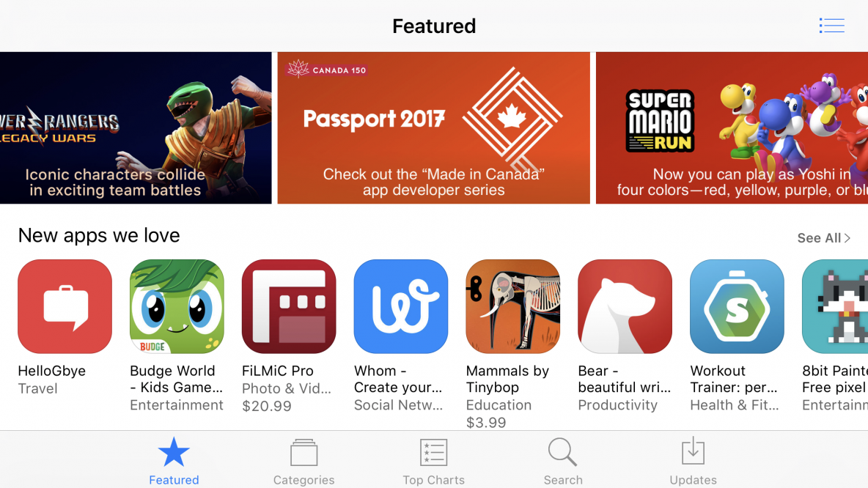Image resolution: width=868 pixels, height=488 pixels.
Task: Open the Passport 2017 Canada banner
Action: pos(433,127)
